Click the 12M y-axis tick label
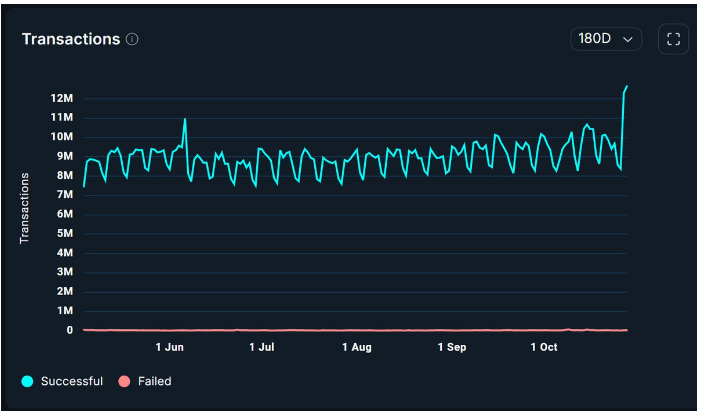This screenshot has height=411, width=702. click(x=62, y=98)
